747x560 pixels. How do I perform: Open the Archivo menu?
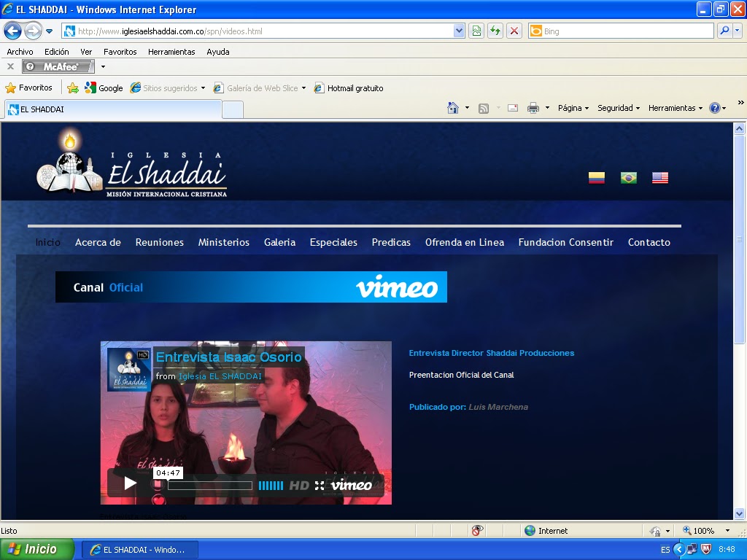pos(20,52)
